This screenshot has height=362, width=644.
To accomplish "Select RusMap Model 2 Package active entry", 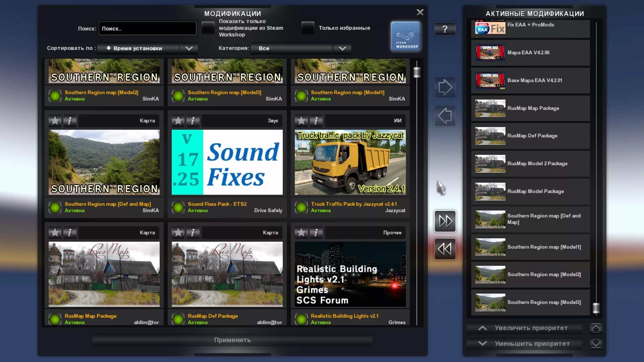I will click(530, 164).
